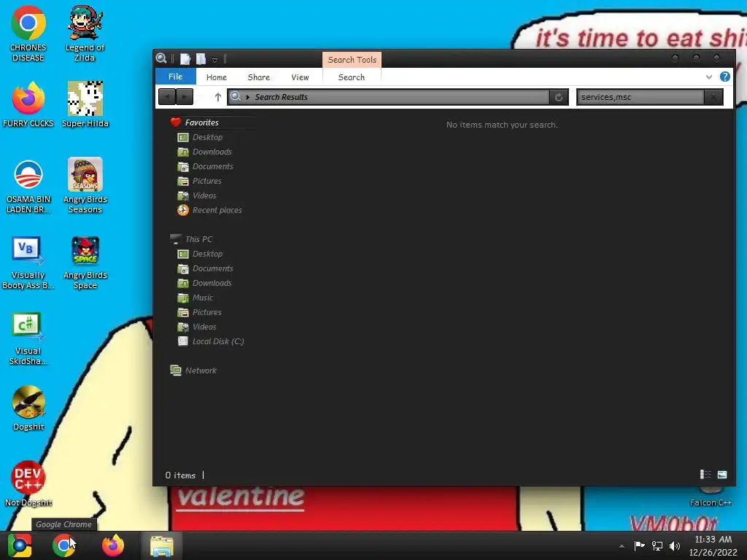This screenshot has width=747, height=560.
Task: Open Desktop under This PC
Action: (x=200, y=254)
